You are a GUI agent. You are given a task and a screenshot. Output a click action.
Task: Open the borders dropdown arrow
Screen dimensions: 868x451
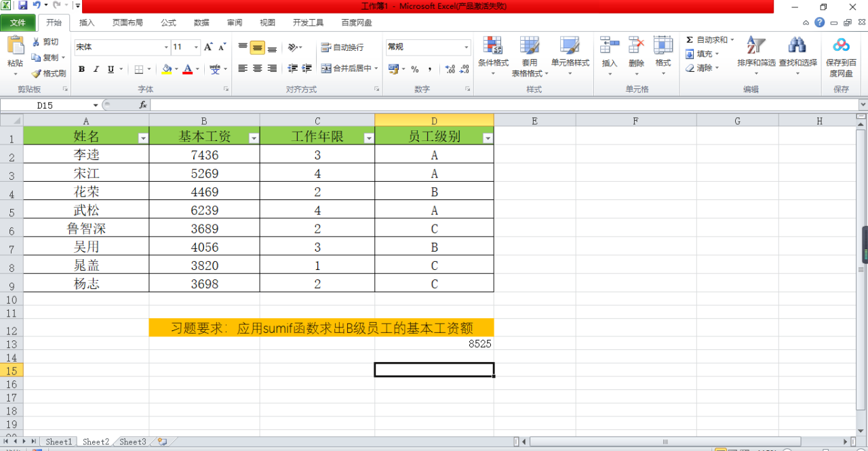(x=150, y=69)
